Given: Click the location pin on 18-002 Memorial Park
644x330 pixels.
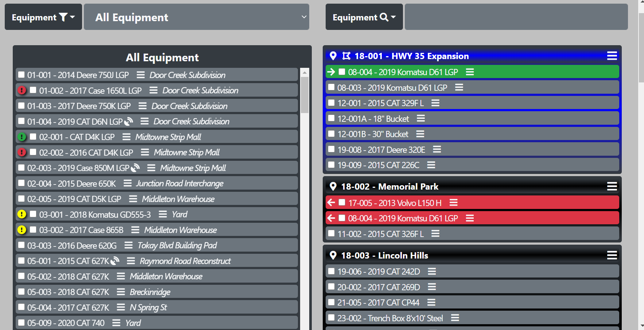Looking at the screenshot, I should (333, 186).
